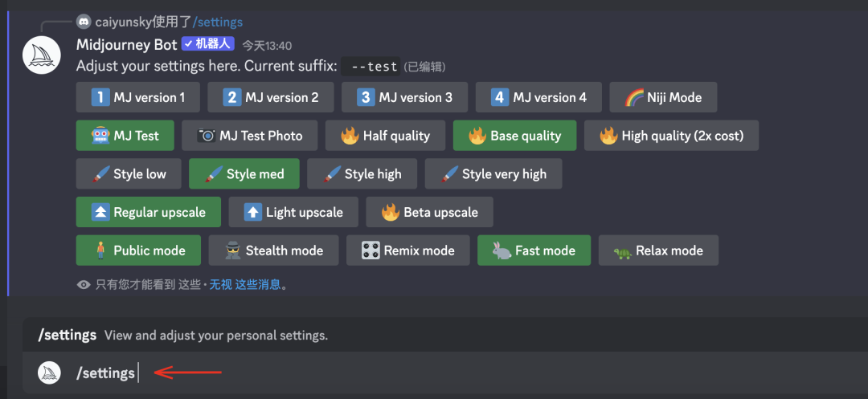The image size is (868, 399).
Task: Click the rainbow Niji Mode button
Action: [663, 97]
